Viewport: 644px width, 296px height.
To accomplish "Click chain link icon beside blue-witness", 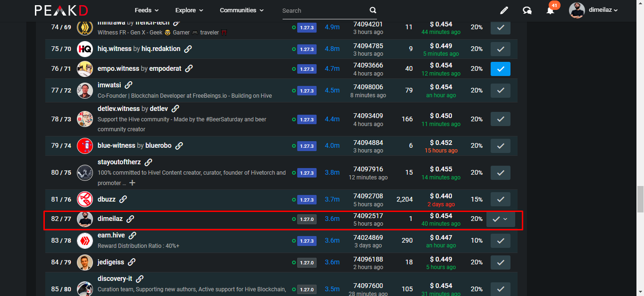I will click(x=179, y=145).
